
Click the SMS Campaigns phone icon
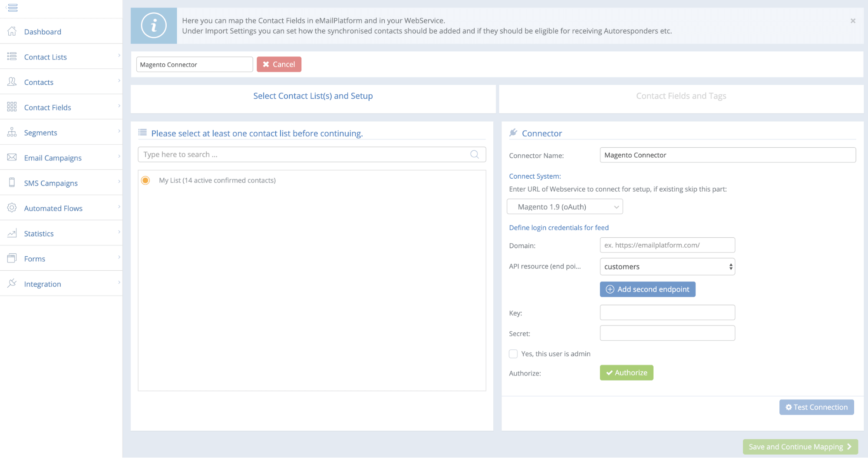[12, 183]
